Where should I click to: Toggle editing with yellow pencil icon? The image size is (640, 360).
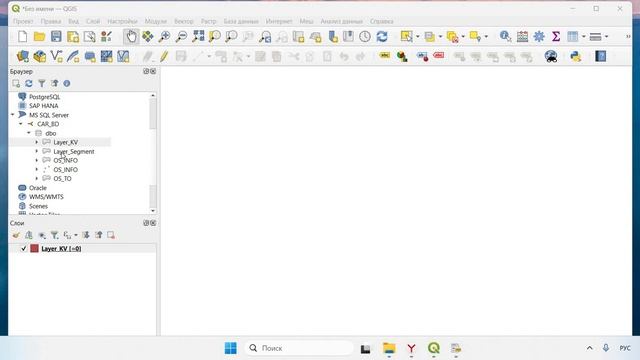164,56
